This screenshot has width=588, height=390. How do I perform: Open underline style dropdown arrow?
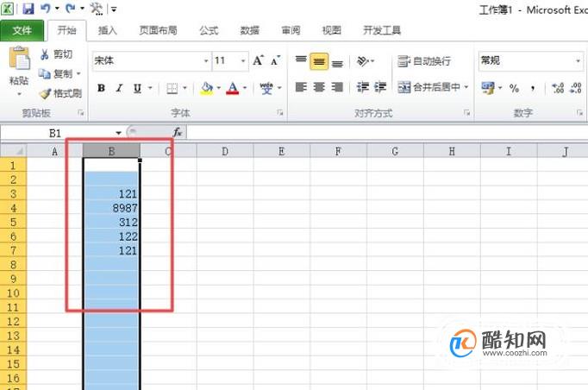tap(150, 88)
